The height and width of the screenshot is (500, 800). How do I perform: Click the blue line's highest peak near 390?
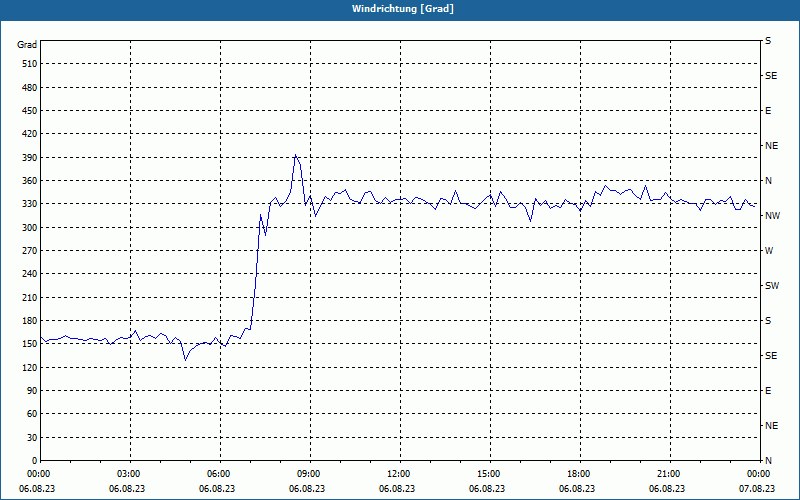[295, 155]
